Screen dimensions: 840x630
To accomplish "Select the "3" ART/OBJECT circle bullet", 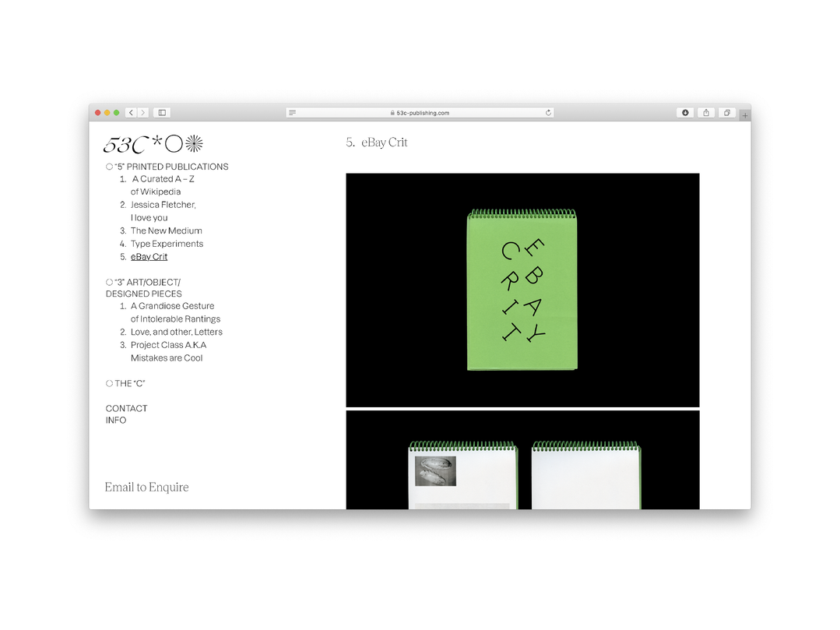I will [x=109, y=282].
